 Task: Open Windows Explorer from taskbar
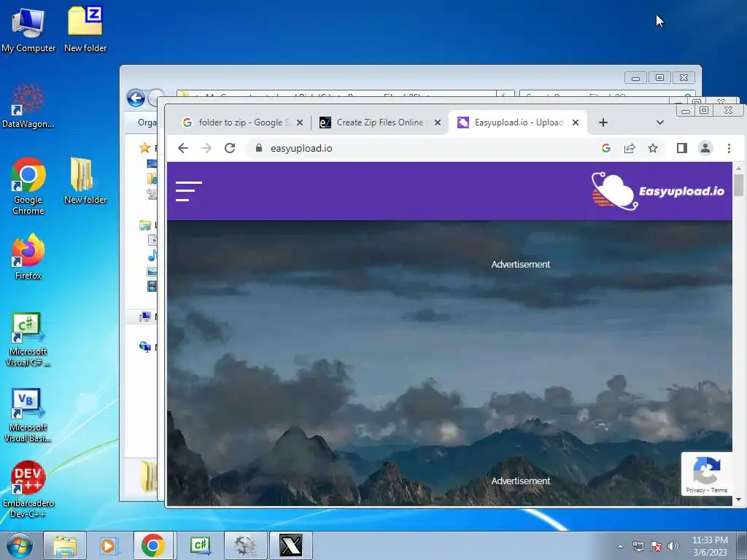[x=65, y=545]
